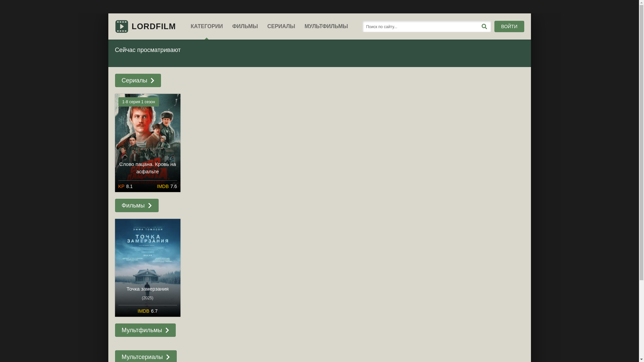Click the chevron arrow beside Мультсериалы
The width and height of the screenshot is (644, 362).
point(168,357)
